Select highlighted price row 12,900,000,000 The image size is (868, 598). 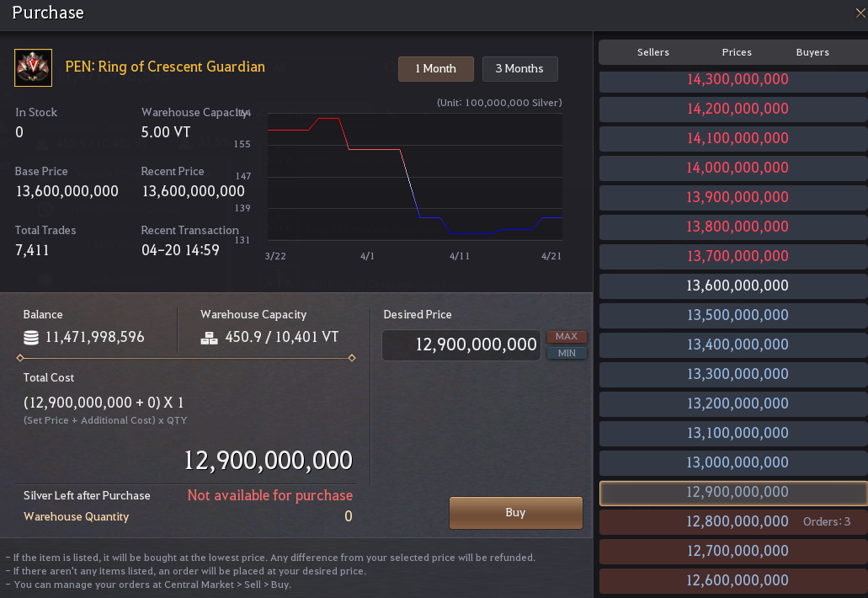(x=733, y=493)
